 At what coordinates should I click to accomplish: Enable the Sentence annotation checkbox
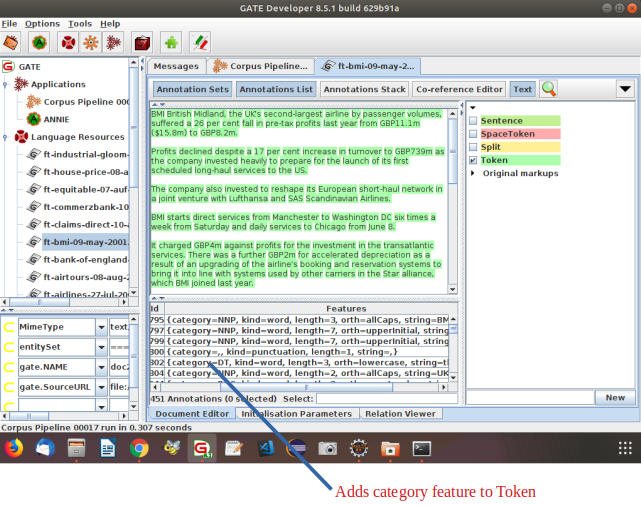(x=473, y=121)
